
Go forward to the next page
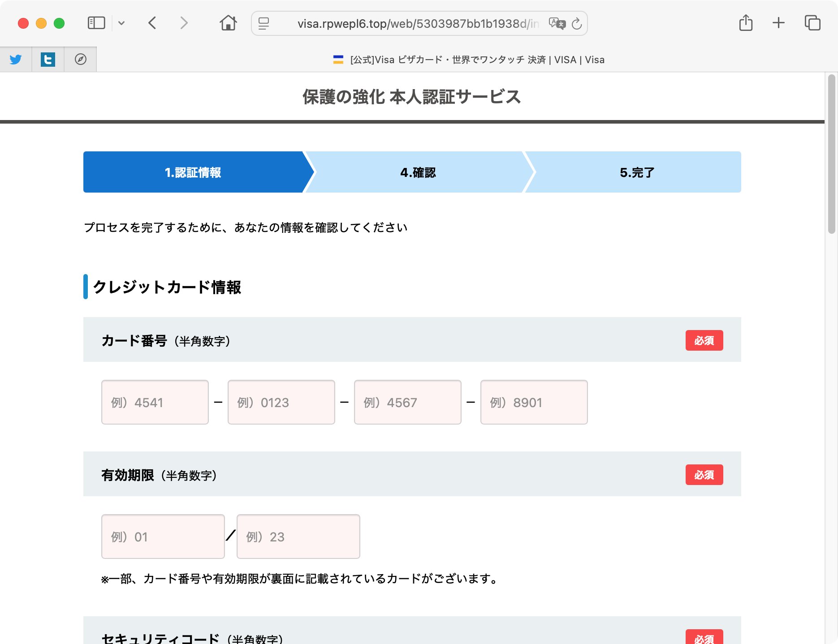(184, 23)
